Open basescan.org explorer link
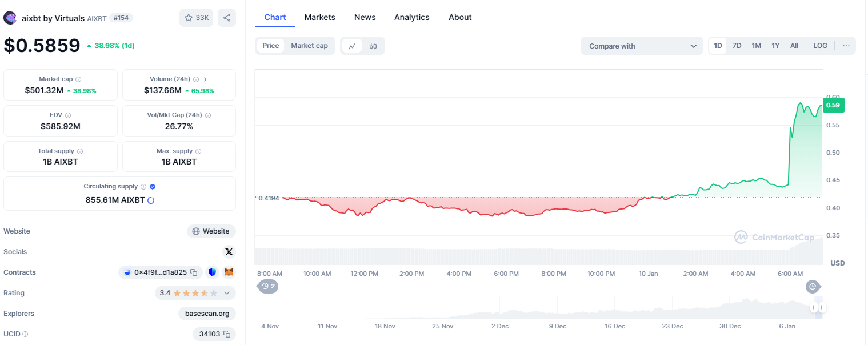 coord(207,314)
